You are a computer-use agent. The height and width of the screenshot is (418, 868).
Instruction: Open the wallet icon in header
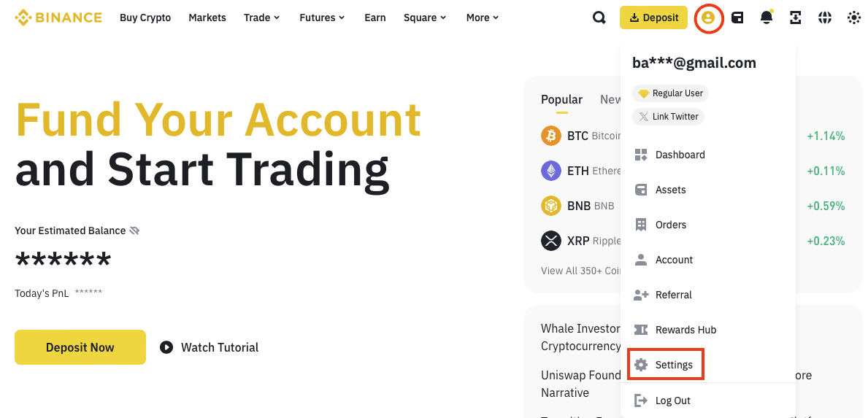737,18
